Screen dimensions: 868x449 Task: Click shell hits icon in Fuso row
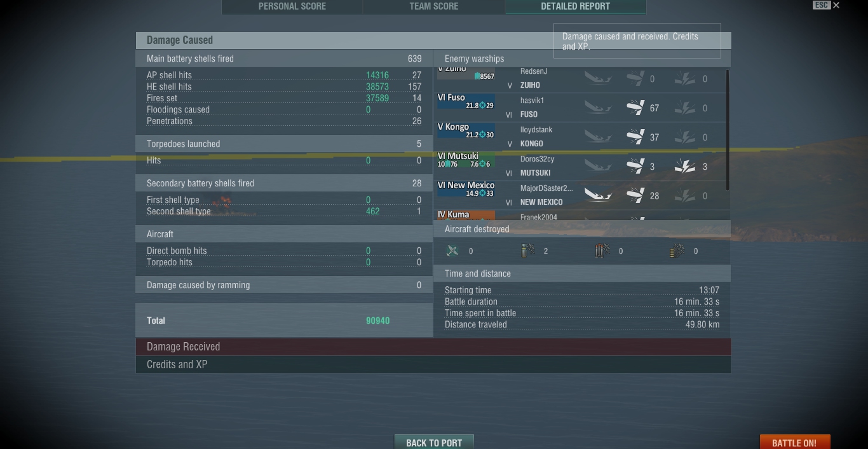(x=635, y=107)
